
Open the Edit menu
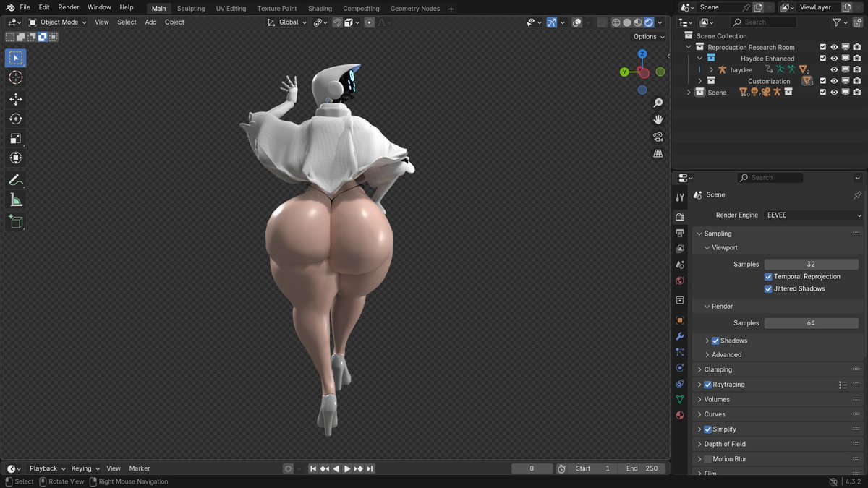[x=44, y=7]
